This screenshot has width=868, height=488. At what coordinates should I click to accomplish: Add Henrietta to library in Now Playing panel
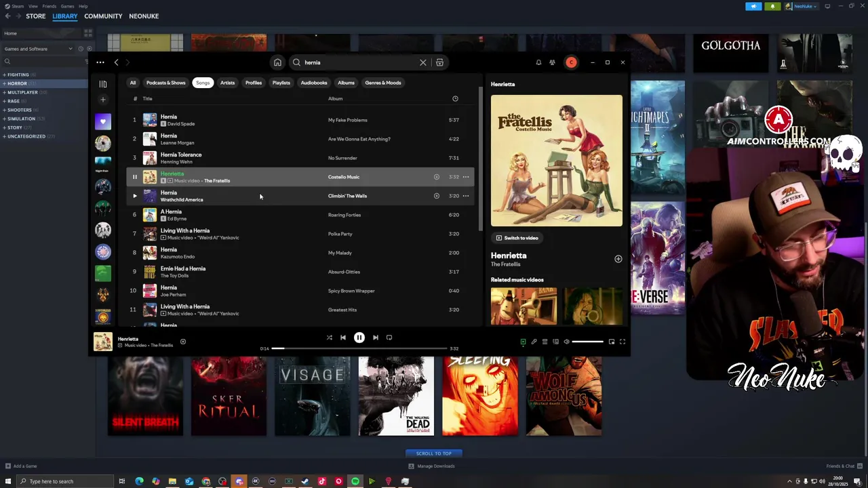(618, 259)
